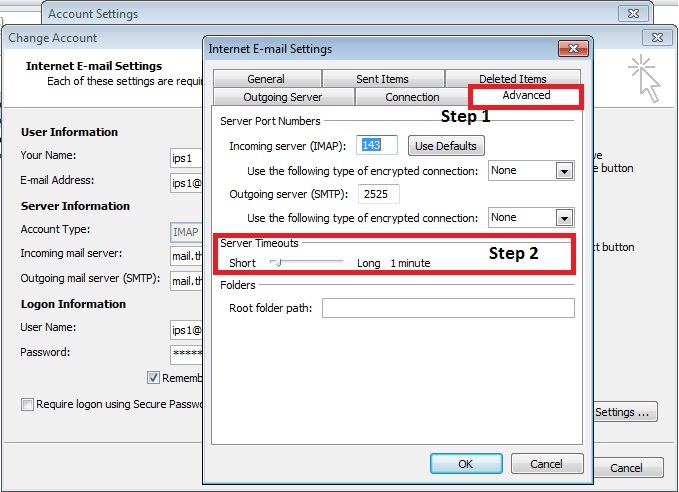
Task: Enable Require logon using Secure Password checkbox
Action: [27, 404]
